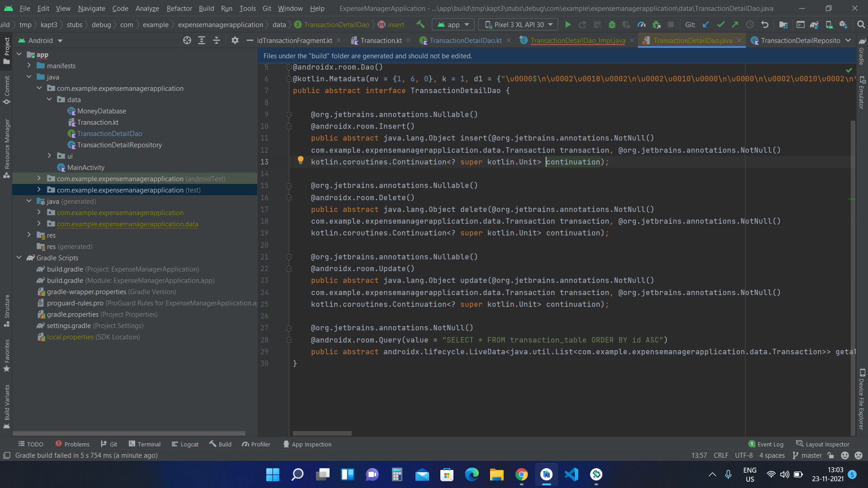Click the Make Project hammer icon
Image resolution: width=868 pixels, height=488 pixels.
click(420, 24)
